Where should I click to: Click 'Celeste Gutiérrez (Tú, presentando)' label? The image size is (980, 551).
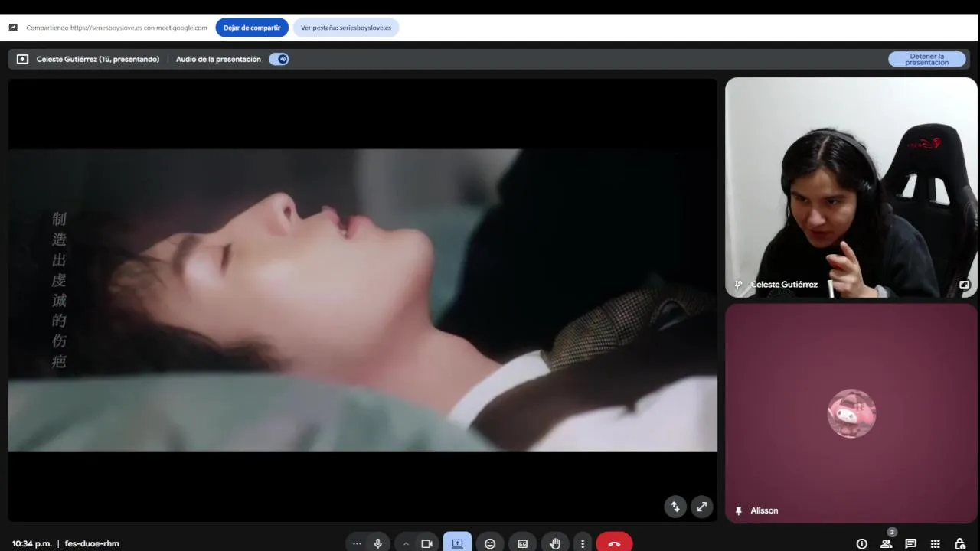click(x=98, y=59)
